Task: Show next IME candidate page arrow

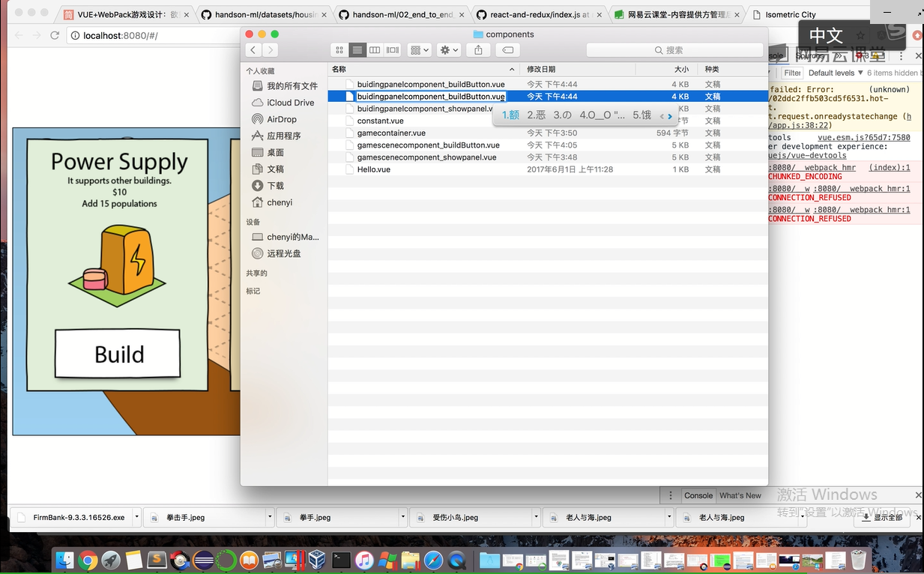Action: pos(670,116)
